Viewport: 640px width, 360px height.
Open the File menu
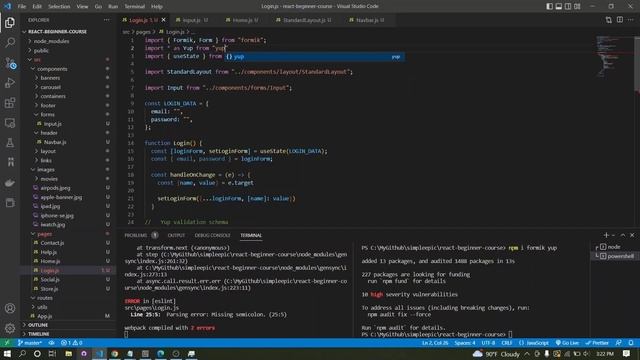(22, 7)
